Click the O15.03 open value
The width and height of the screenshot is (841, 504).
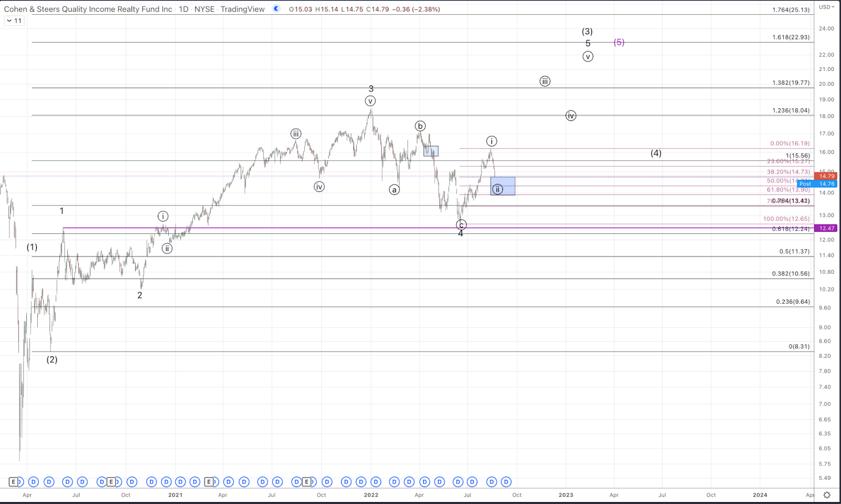point(301,9)
